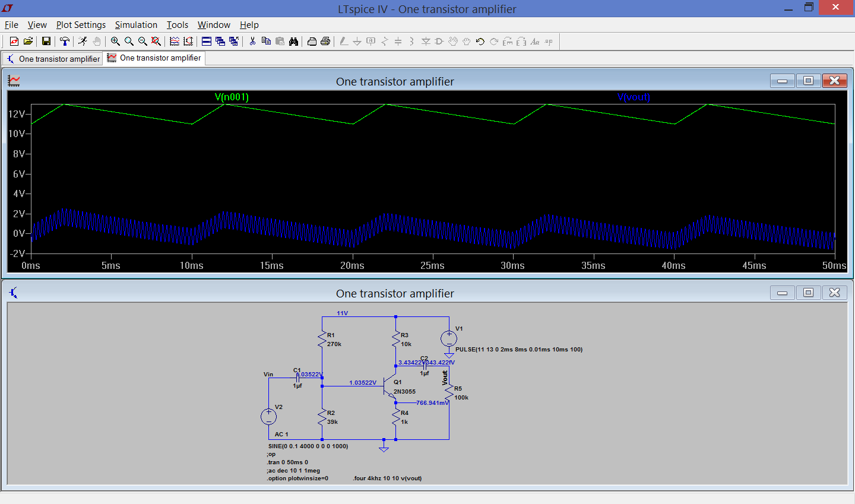Click the Undo arrow icon
The width and height of the screenshot is (855, 504).
tap(480, 41)
